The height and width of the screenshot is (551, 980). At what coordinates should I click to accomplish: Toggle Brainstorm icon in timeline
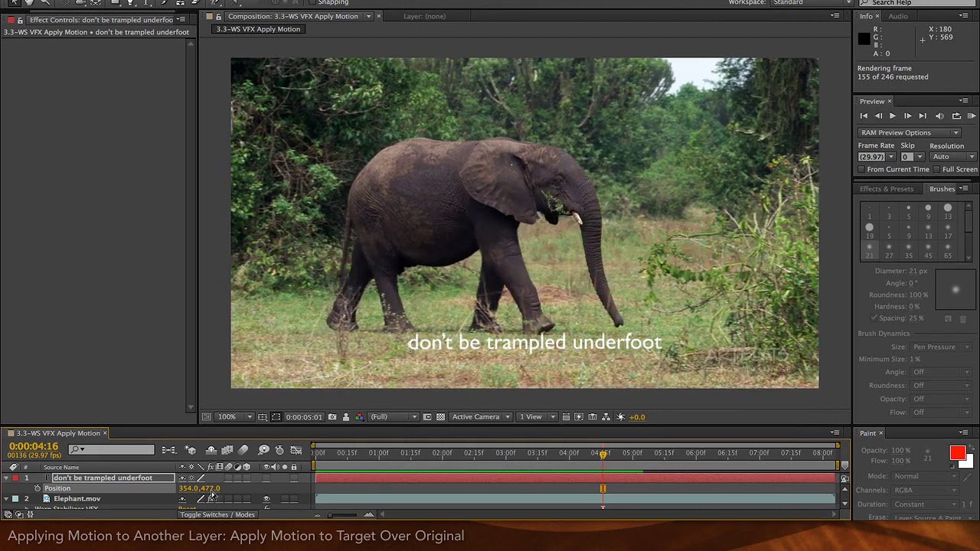263,450
